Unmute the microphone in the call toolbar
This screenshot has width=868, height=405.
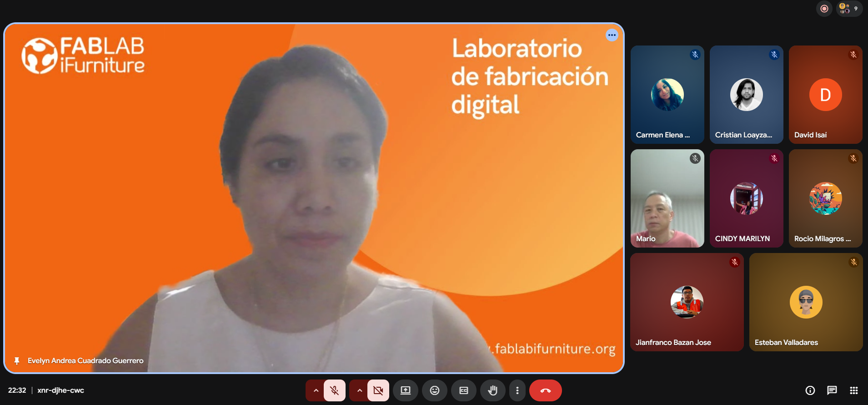pos(335,390)
